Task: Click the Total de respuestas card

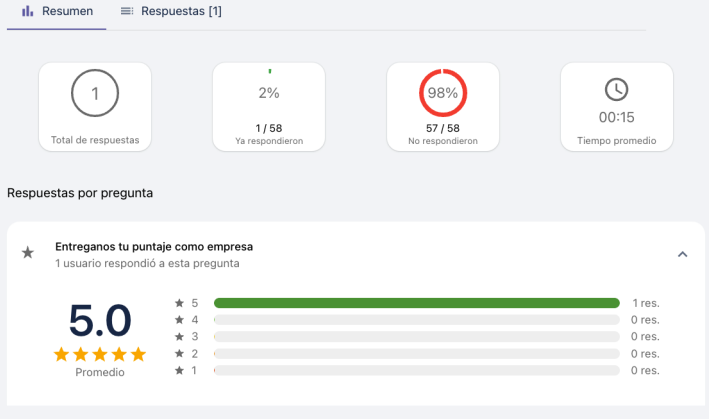Action: click(95, 106)
